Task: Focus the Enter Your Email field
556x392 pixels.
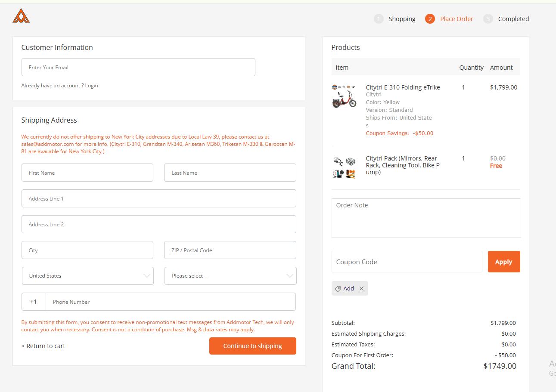Action: point(138,67)
